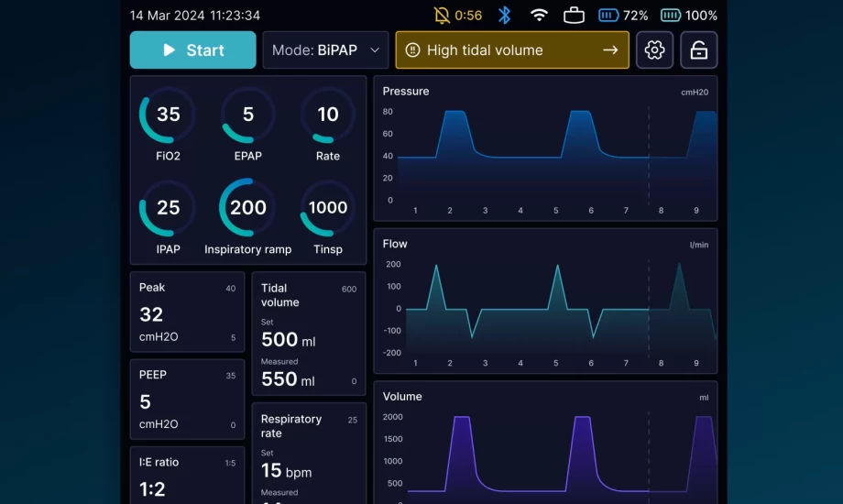This screenshot has width=843, height=504.
Task: Click the measured 550 ml value
Action: click(x=288, y=379)
